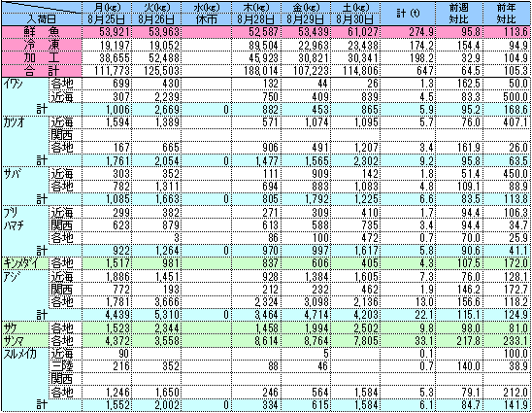
Task: Click the pink 合計 row label
Action: click(x=42, y=71)
